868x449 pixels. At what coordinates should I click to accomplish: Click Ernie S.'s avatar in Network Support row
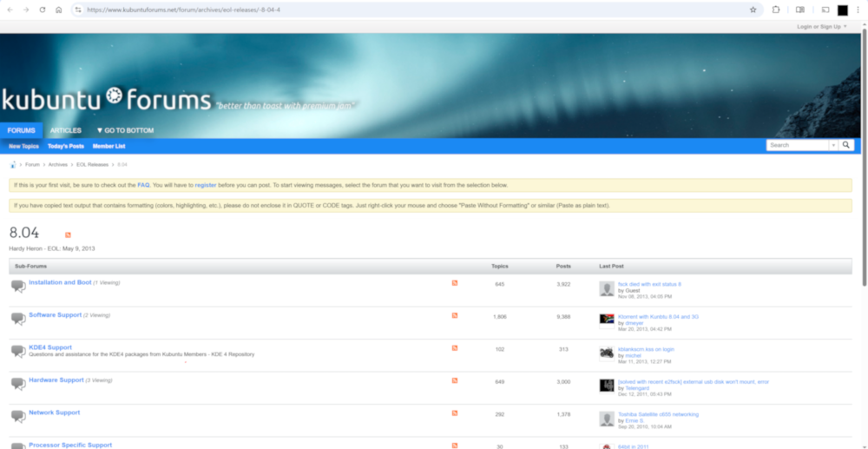(607, 419)
